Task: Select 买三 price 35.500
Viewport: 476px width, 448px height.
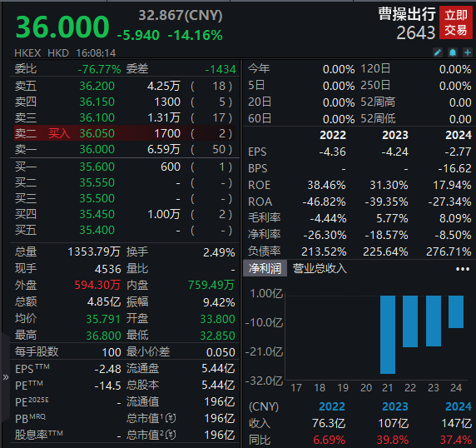Action: pyautogui.click(x=97, y=198)
